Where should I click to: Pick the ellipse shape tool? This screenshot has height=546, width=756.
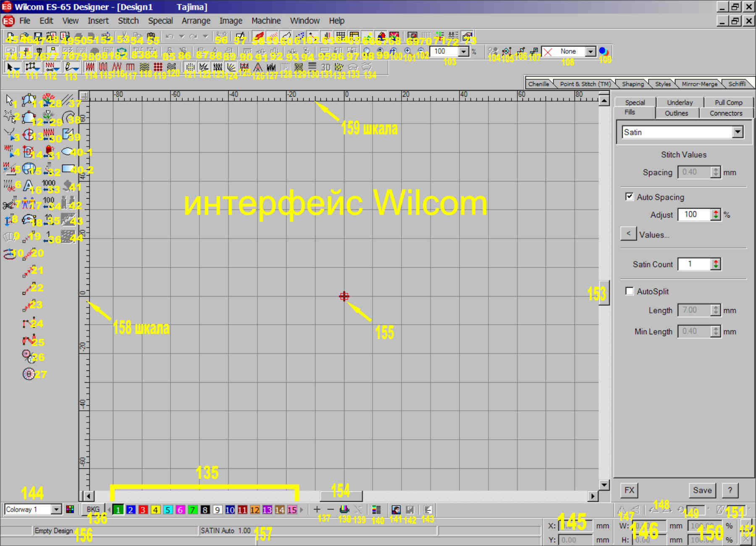click(68, 151)
